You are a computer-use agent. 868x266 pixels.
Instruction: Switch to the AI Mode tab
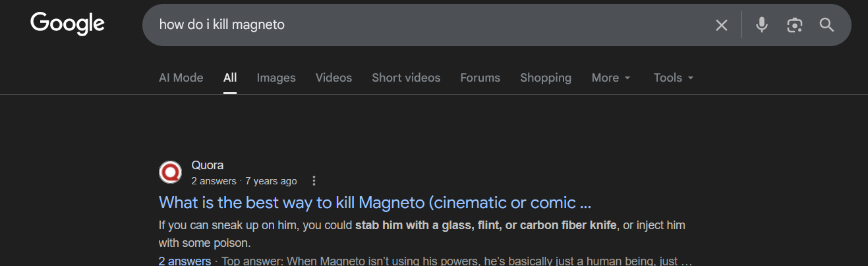[x=181, y=78]
